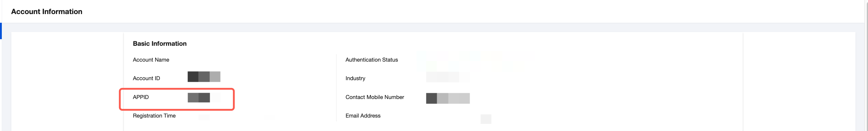This screenshot has height=131, width=868.
Task: Click the Authentication Status label
Action: 371,60
